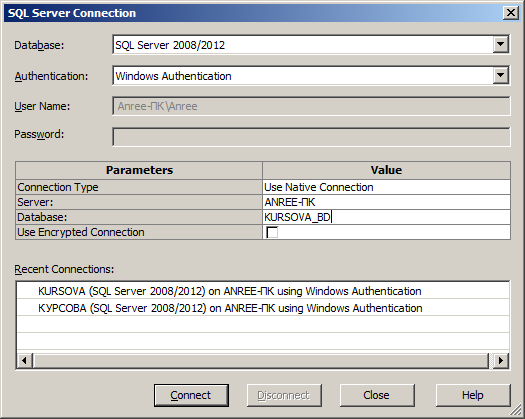Close the dialog with the title bar X
Viewport: 525px width, 419px height.
pyautogui.click(x=511, y=13)
